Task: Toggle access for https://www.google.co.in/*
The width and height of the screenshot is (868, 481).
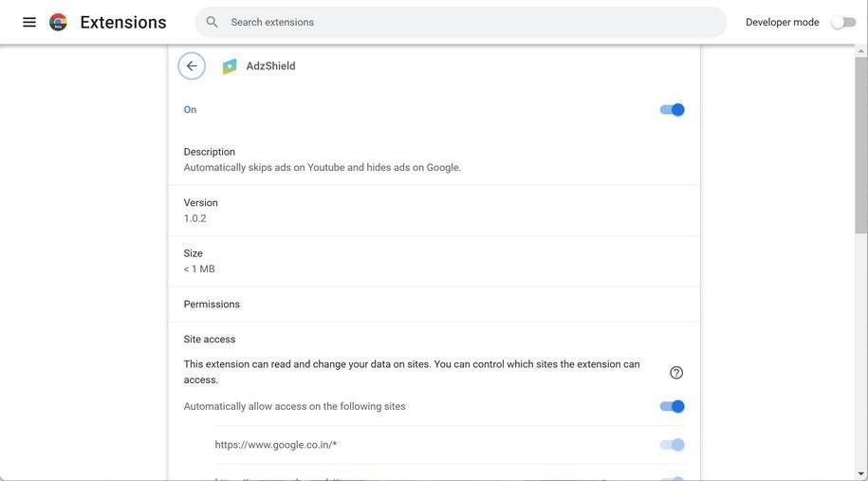Action: point(672,445)
